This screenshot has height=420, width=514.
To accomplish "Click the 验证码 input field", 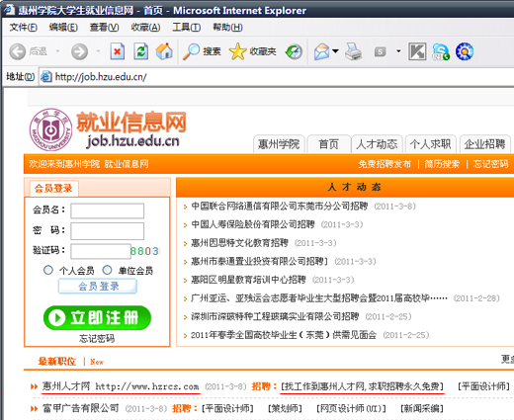I will point(101,252).
